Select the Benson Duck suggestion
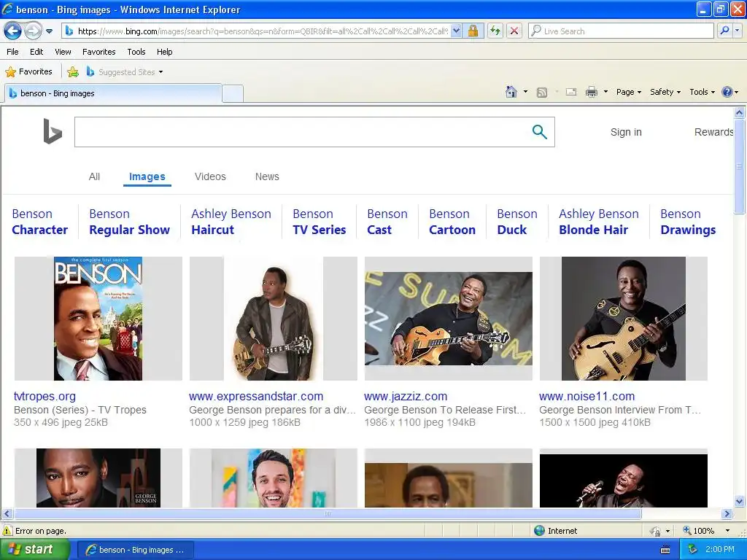This screenshot has height=560, width=747. 517,222
